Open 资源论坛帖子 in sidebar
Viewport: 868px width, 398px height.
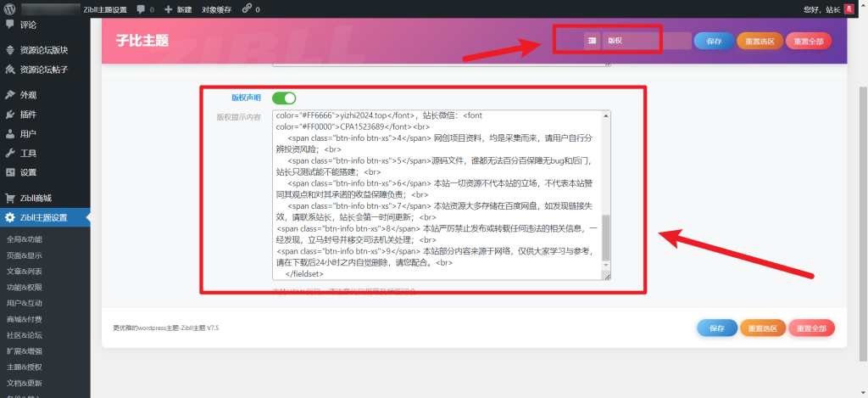pos(45,70)
